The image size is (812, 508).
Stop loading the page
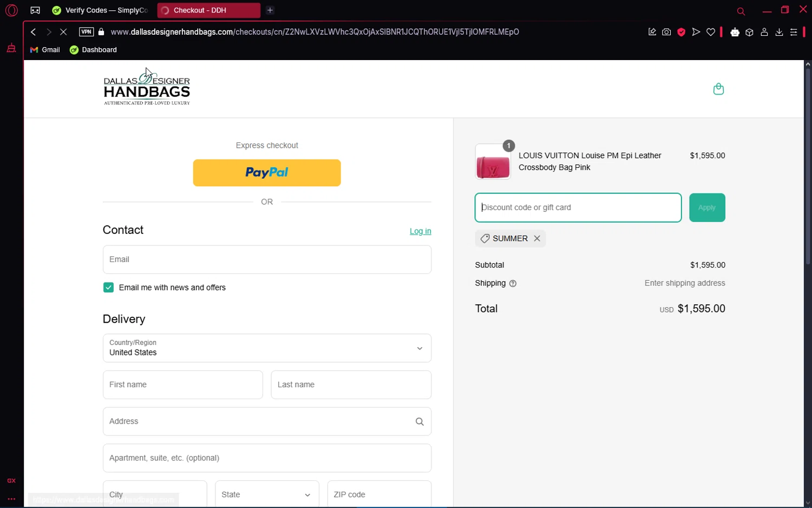click(63, 32)
